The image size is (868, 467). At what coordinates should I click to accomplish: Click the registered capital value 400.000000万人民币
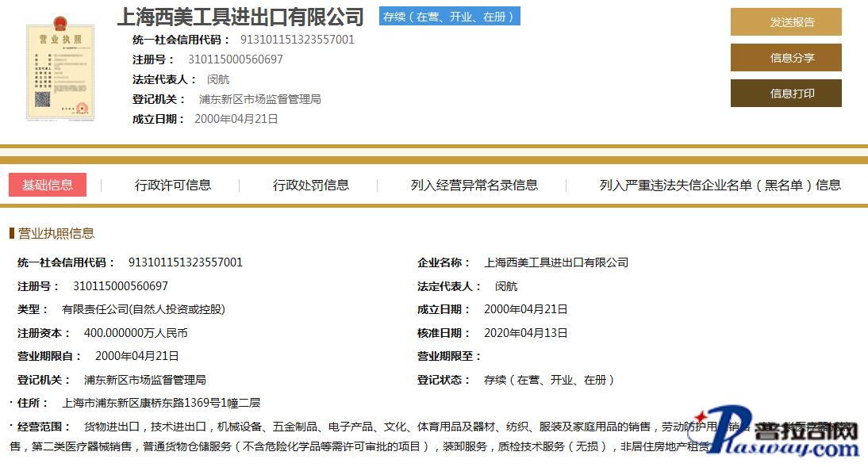tap(136, 334)
